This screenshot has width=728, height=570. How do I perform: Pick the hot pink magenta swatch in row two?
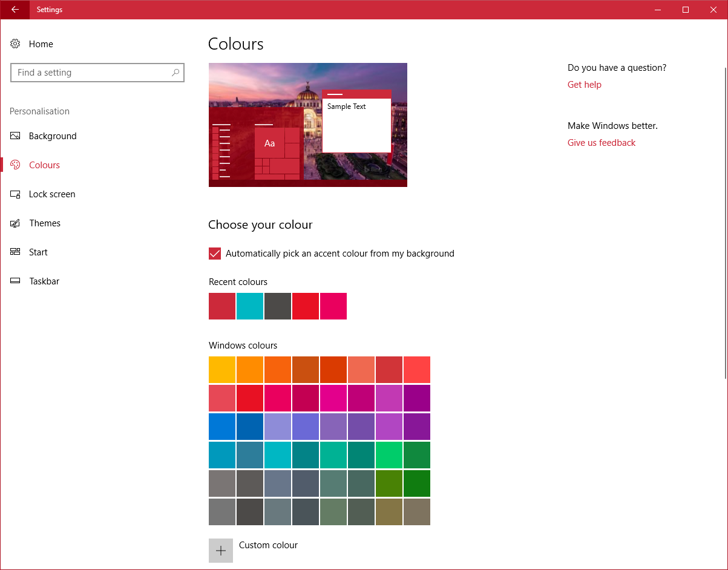pos(333,398)
